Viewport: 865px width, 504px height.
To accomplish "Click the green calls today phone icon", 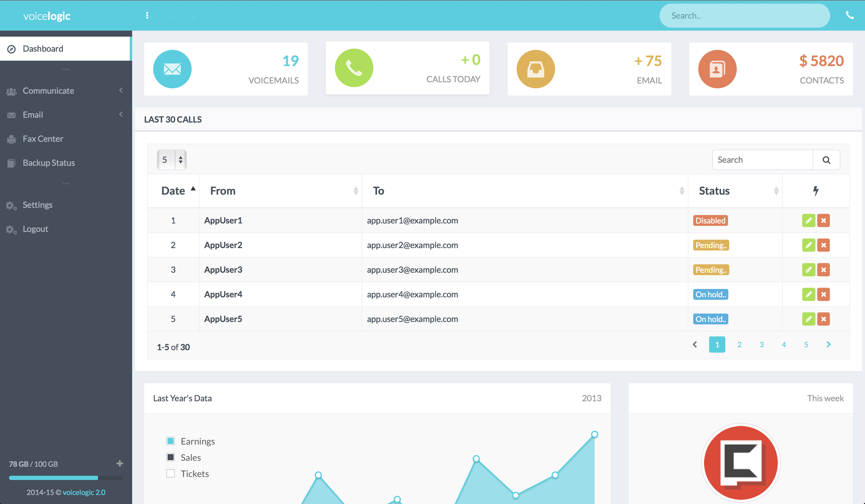I will pyautogui.click(x=354, y=68).
